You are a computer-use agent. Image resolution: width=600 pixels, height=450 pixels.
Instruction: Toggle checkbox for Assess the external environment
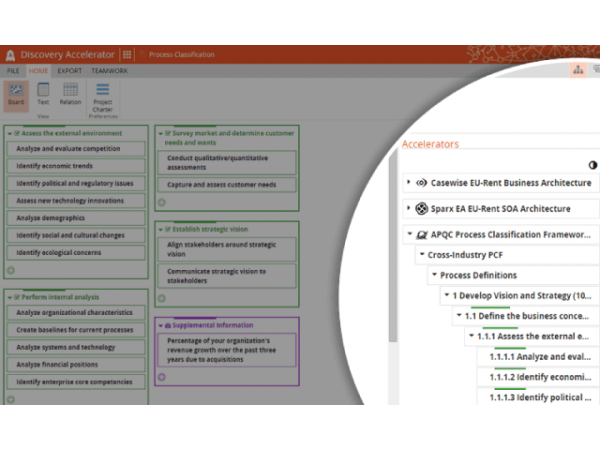(17, 132)
